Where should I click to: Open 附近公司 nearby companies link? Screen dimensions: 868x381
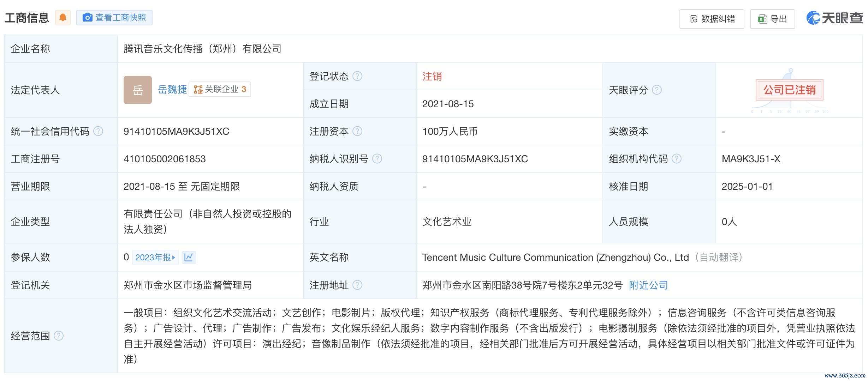[648, 285]
